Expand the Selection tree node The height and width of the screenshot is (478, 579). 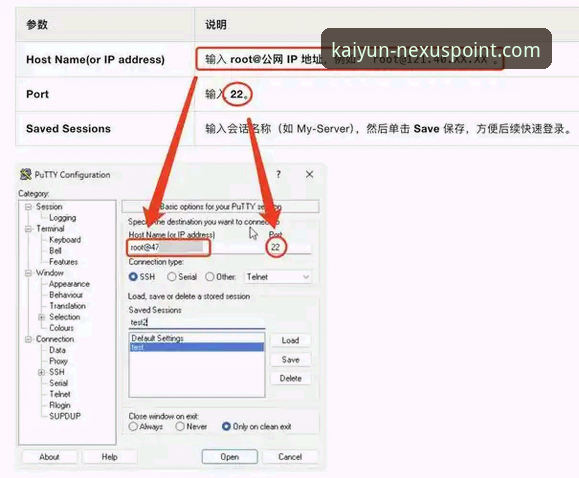click(42, 317)
